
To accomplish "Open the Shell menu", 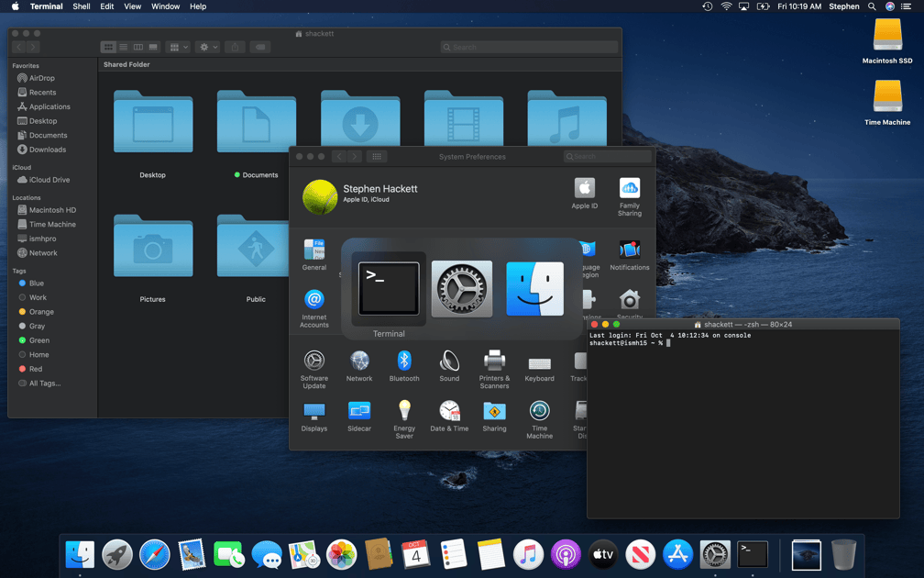I will tap(82, 6).
